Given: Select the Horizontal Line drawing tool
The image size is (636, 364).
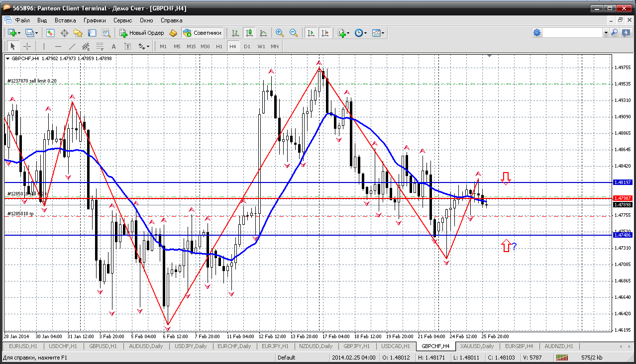Looking at the screenshot, I should (x=58, y=46).
